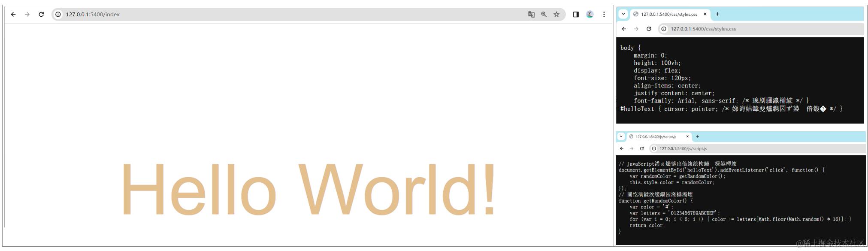Screen dimensions: 868x251
Task: Click the script.js window address bar
Action: [757, 148]
